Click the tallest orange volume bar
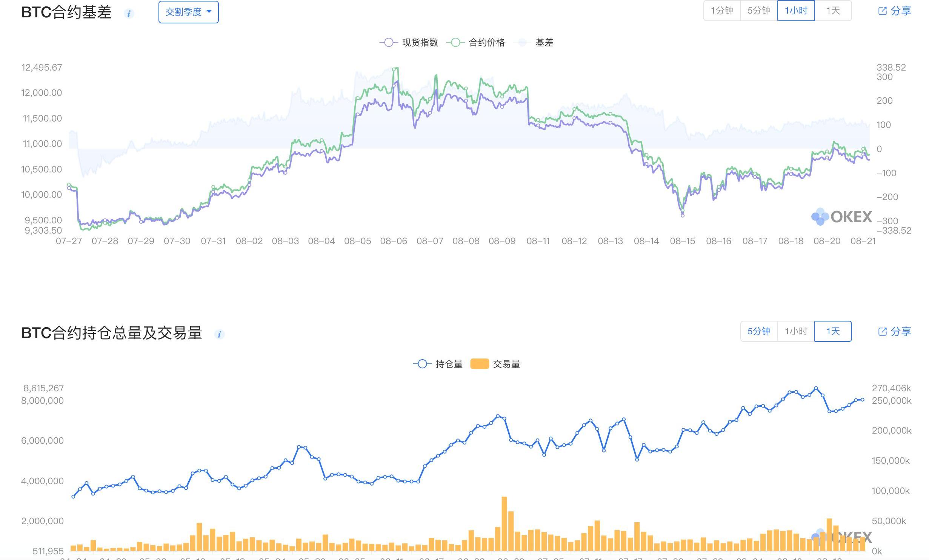929x560 pixels. click(x=504, y=524)
